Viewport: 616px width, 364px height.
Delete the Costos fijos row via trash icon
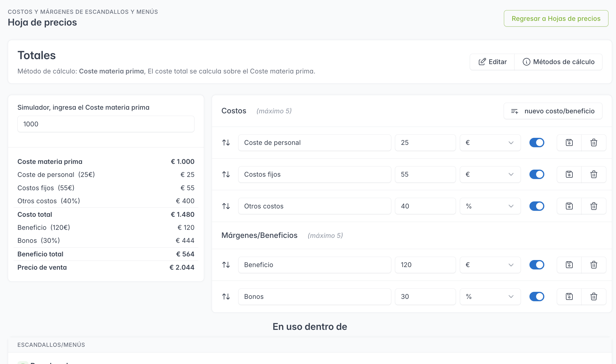coord(594,174)
